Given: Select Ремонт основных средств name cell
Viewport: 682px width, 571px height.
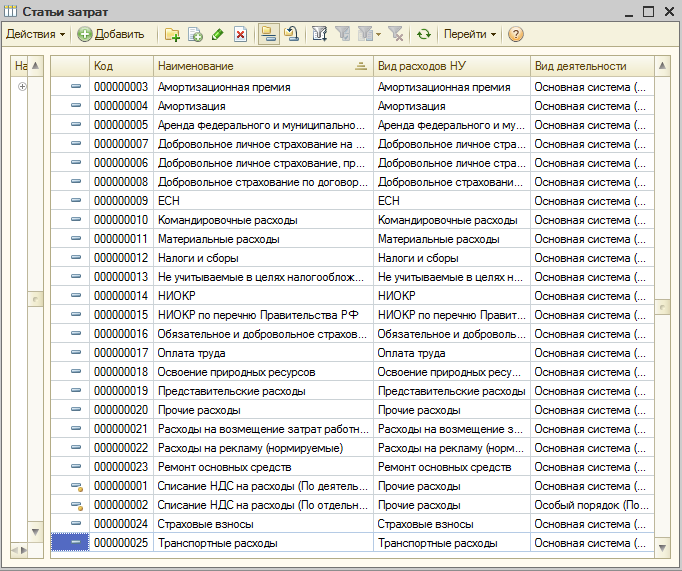Looking at the screenshot, I should [263, 467].
